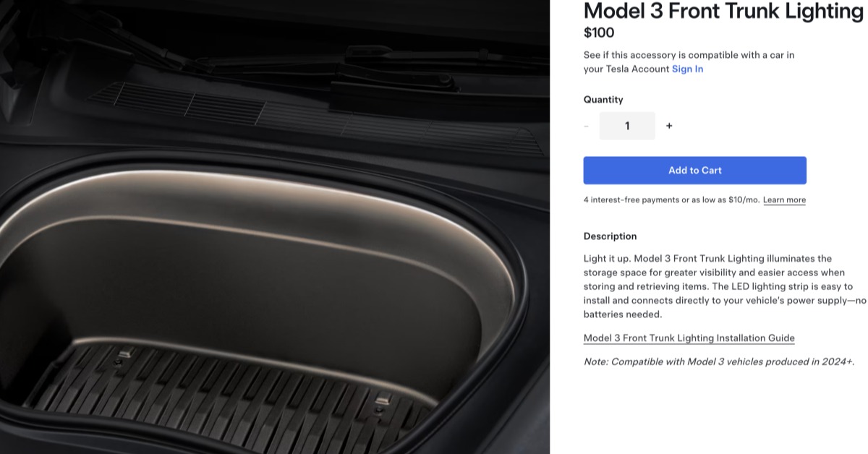Open the Sign In link

(x=687, y=69)
